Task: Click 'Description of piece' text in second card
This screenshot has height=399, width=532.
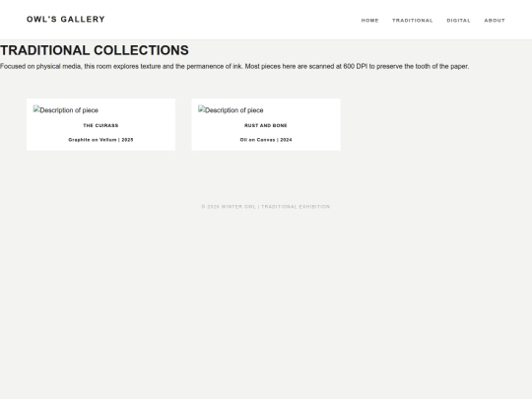Action: coord(234,110)
